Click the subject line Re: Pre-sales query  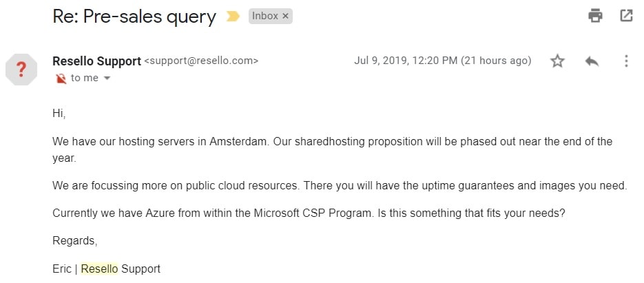point(134,17)
